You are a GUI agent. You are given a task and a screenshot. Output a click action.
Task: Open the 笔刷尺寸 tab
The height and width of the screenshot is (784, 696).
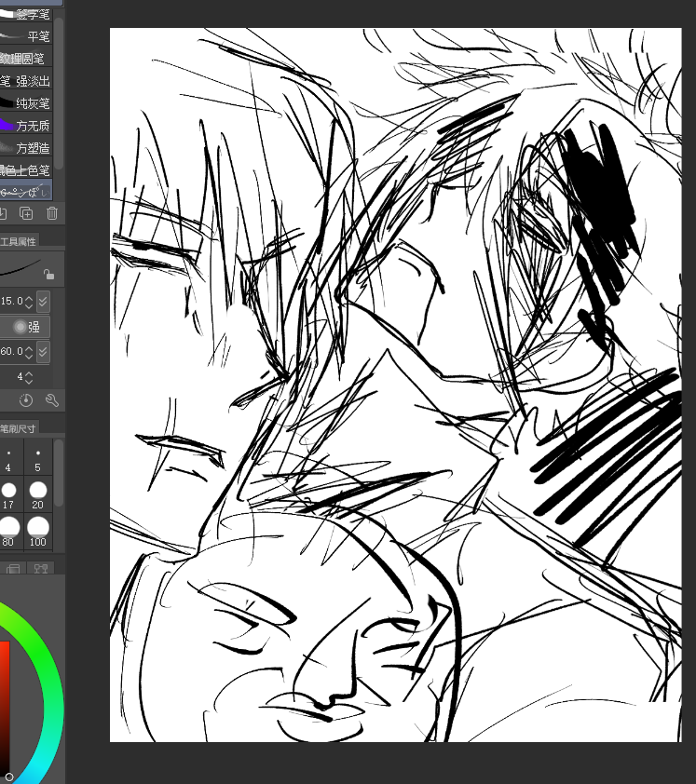point(18,428)
